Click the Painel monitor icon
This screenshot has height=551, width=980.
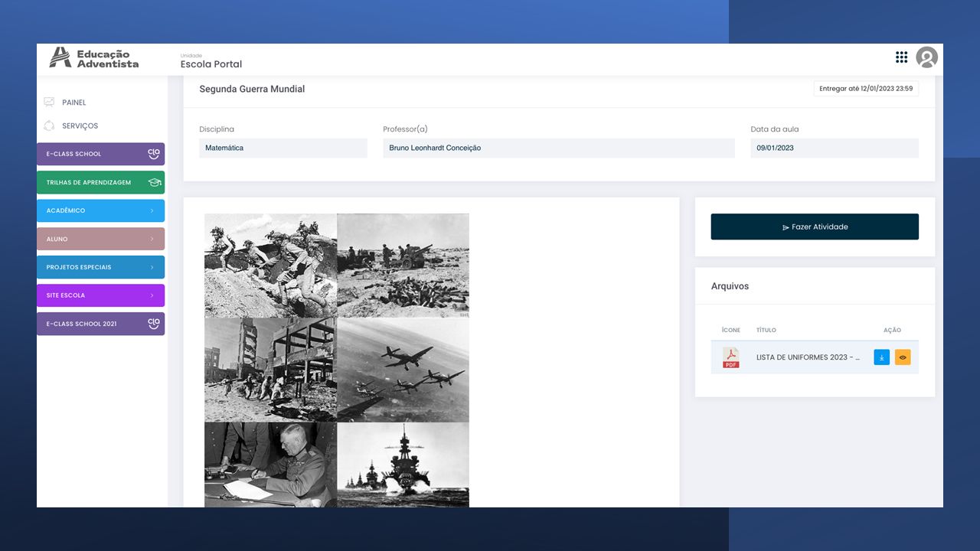[49, 103]
